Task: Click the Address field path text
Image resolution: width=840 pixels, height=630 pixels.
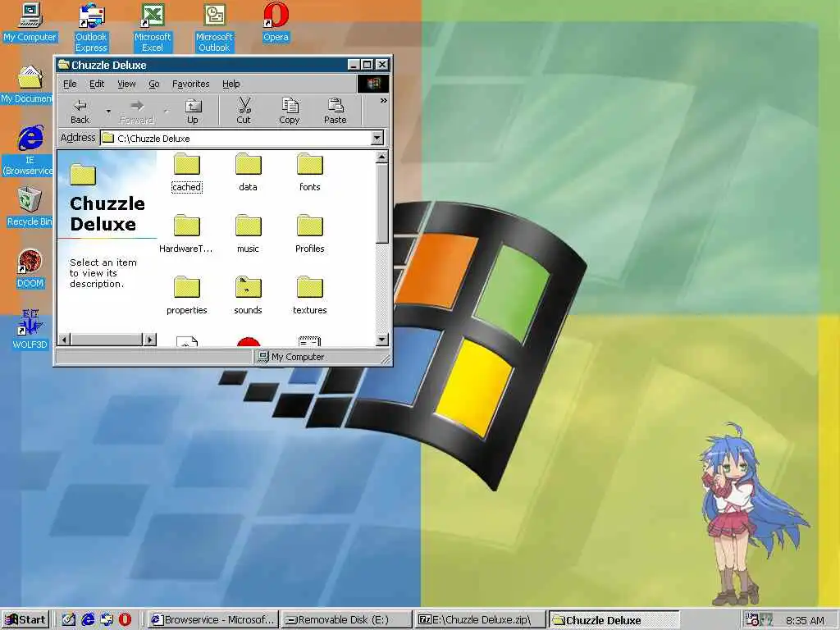Action: point(153,138)
